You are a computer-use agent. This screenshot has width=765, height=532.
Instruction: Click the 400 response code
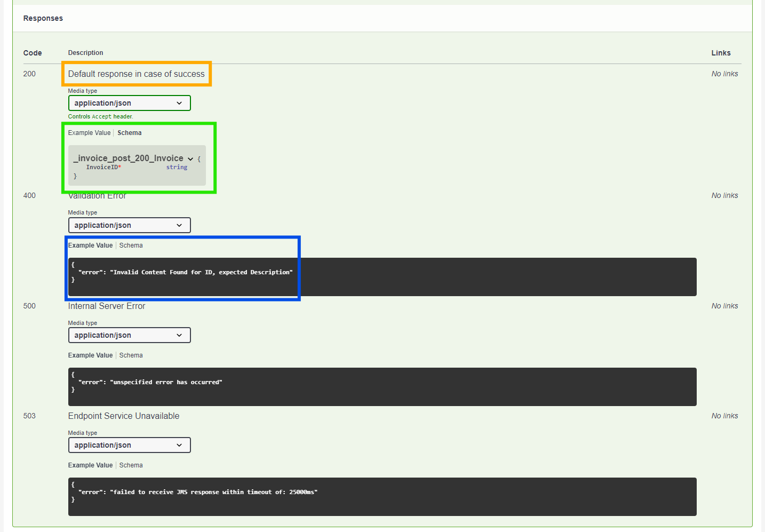point(29,195)
